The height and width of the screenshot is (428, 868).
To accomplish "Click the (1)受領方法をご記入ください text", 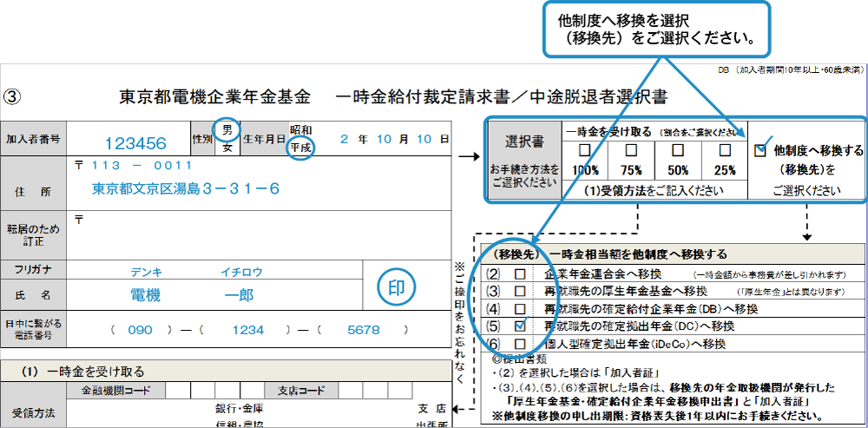I will [654, 191].
